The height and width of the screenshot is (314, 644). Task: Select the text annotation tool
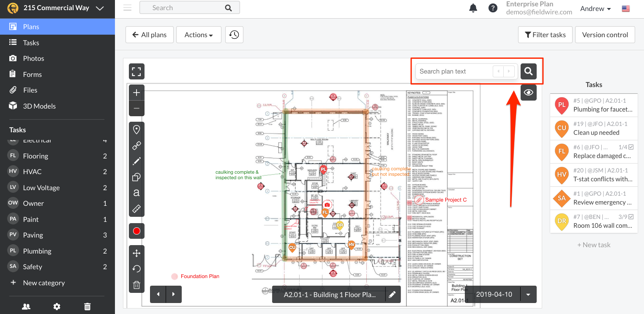point(136,193)
